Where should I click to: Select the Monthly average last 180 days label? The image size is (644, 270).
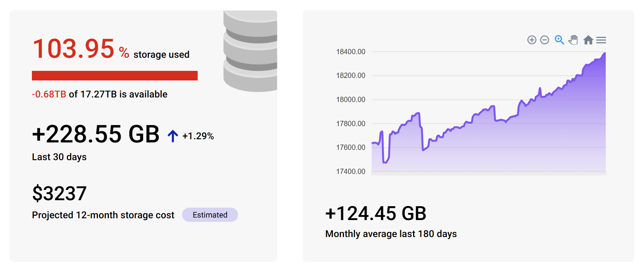pos(391,234)
